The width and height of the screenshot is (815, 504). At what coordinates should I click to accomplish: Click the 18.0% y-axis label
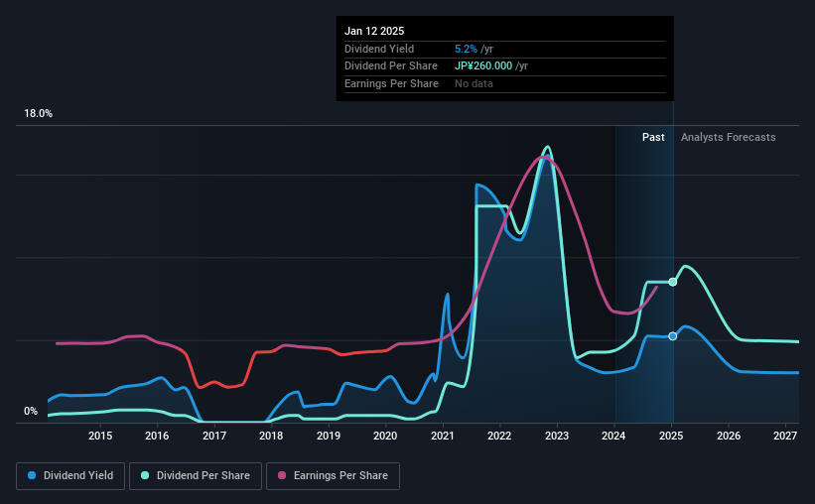pos(38,114)
